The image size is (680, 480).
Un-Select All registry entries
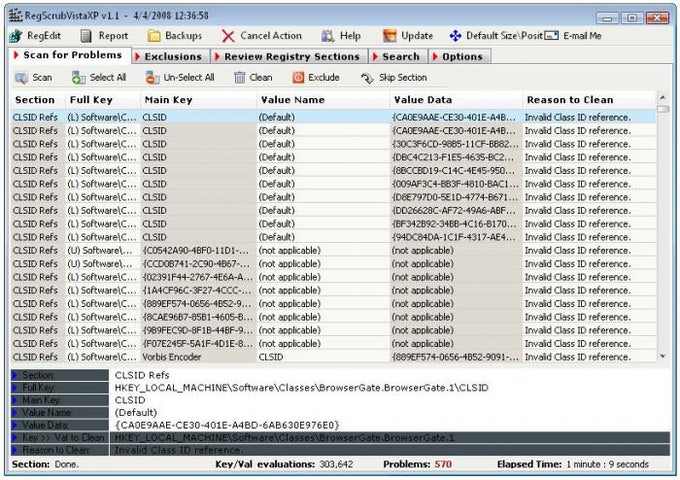(x=180, y=78)
